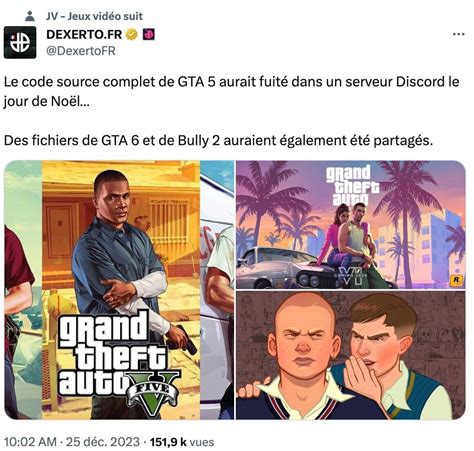
Task: Click the pink affiliate badge beside the name
Action: click(148, 34)
